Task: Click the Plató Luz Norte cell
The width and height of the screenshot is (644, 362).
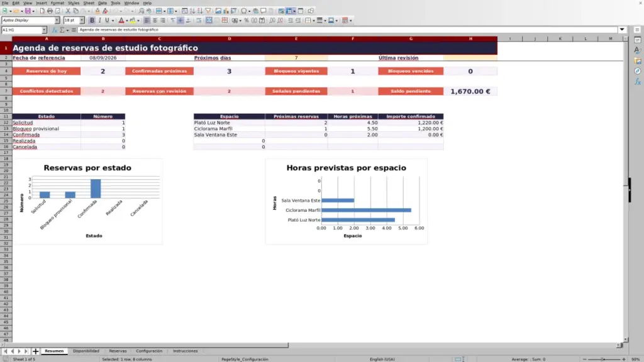Action: pos(229,123)
